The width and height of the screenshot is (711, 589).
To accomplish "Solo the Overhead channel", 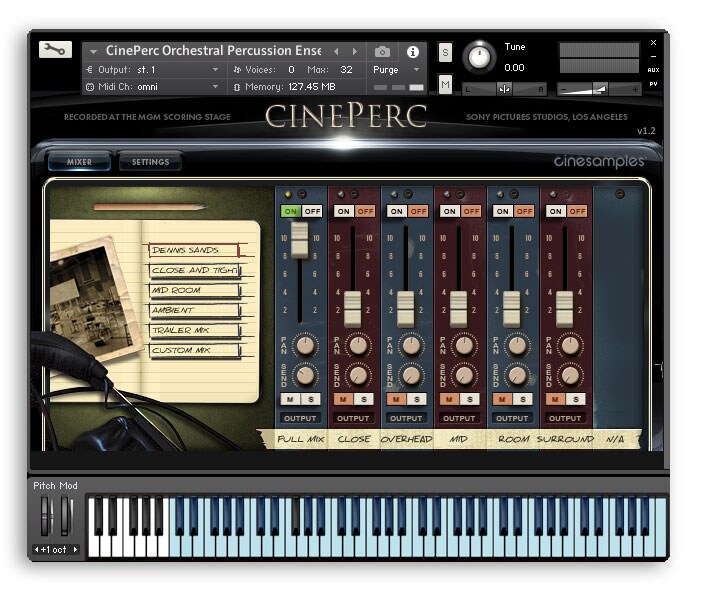I will (x=417, y=399).
